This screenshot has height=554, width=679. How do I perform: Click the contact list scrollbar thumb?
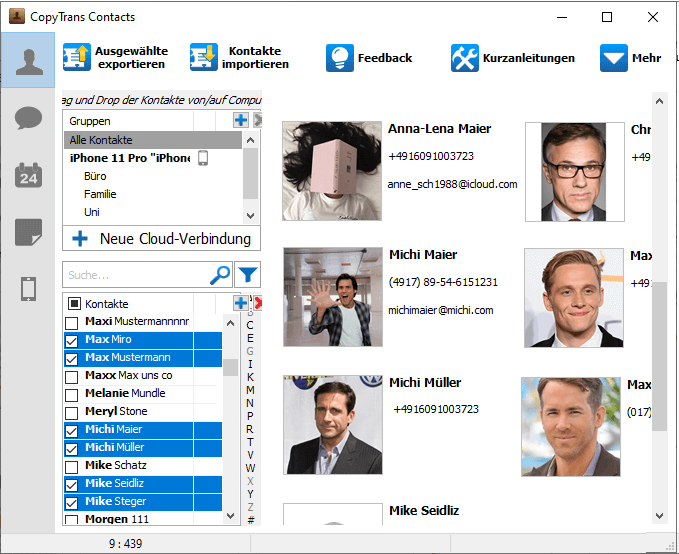(x=230, y=368)
